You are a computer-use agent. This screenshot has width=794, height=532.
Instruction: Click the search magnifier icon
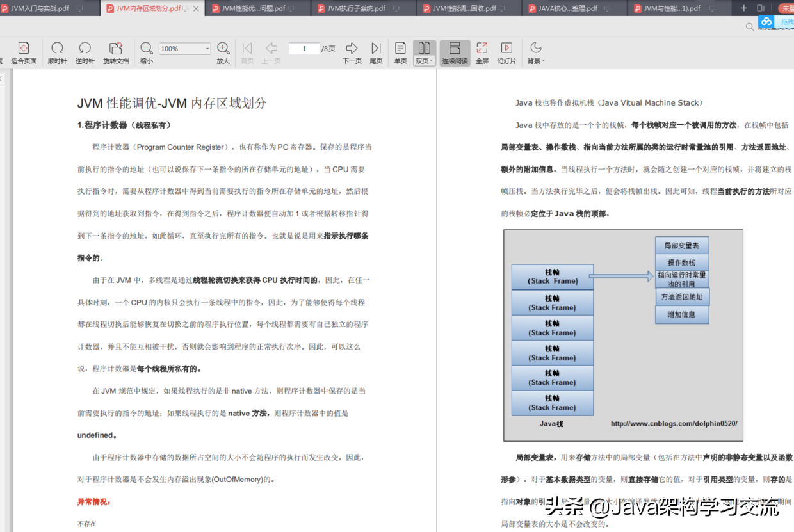(750, 27)
